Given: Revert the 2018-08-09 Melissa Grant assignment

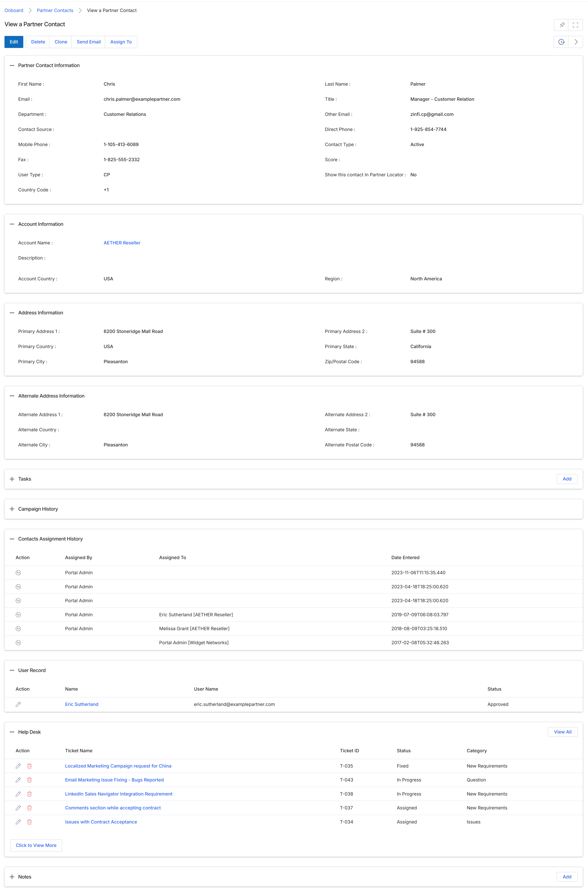Looking at the screenshot, I should click(18, 628).
